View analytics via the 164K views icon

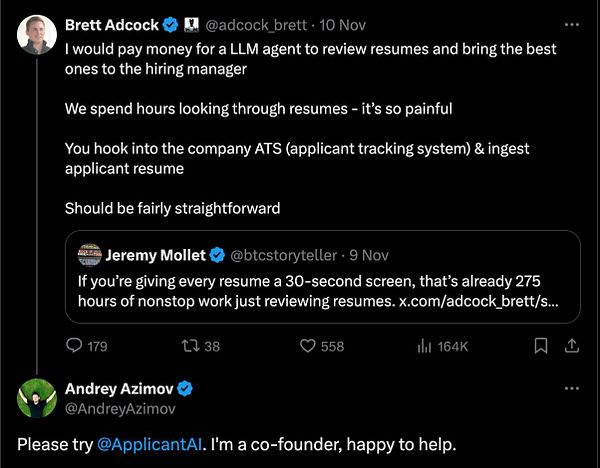pyautogui.click(x=424, y=346)
